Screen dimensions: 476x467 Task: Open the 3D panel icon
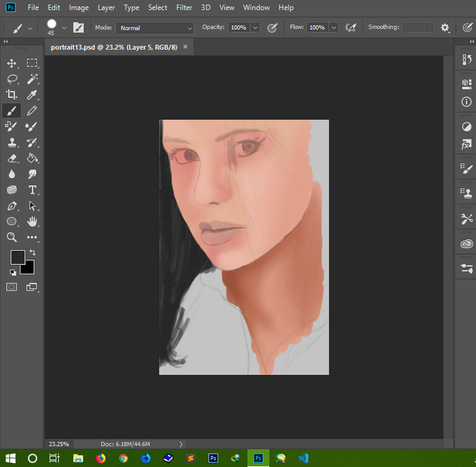click(x=467, y=84)
